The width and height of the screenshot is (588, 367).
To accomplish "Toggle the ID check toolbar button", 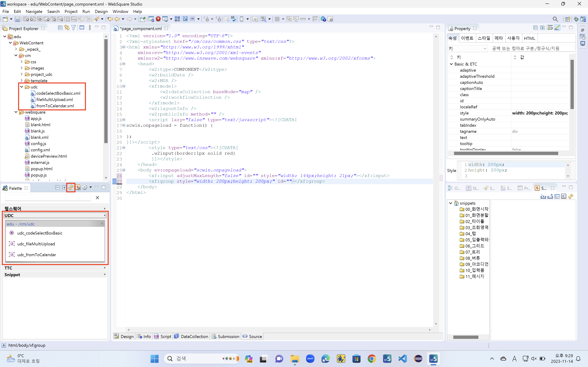I will point(233,19).
